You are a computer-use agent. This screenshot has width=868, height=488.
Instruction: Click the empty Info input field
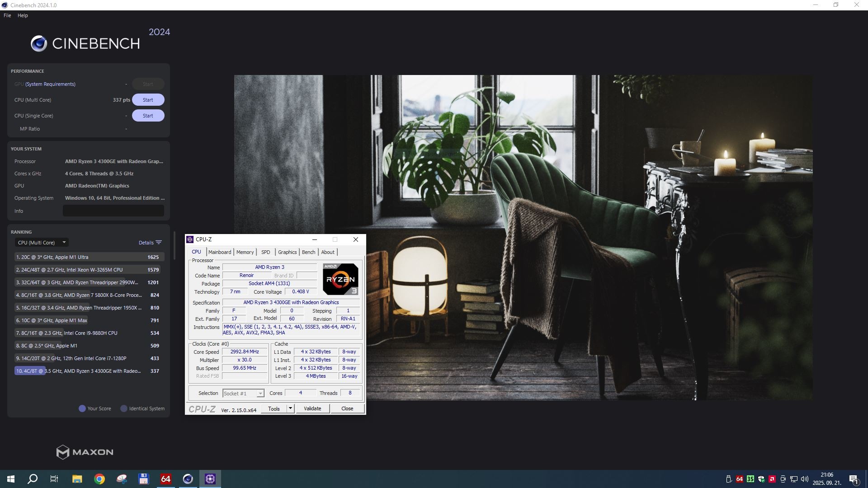(113, 211)
